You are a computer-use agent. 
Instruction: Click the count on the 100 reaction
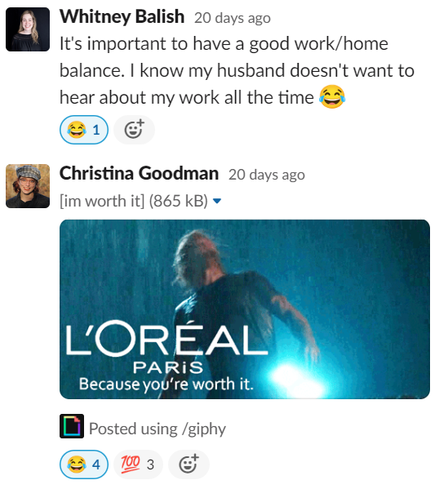(x=150, y=465)
